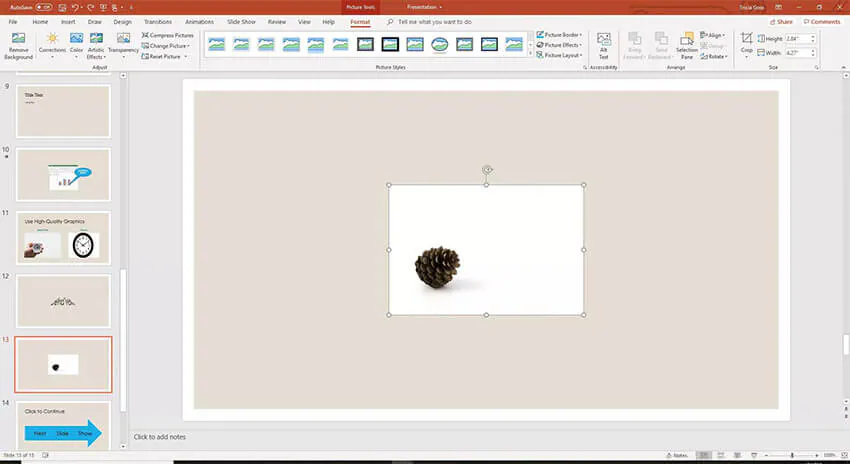Click the zoom slider in status bar
850x464 pixels.
tap(792, 455)
